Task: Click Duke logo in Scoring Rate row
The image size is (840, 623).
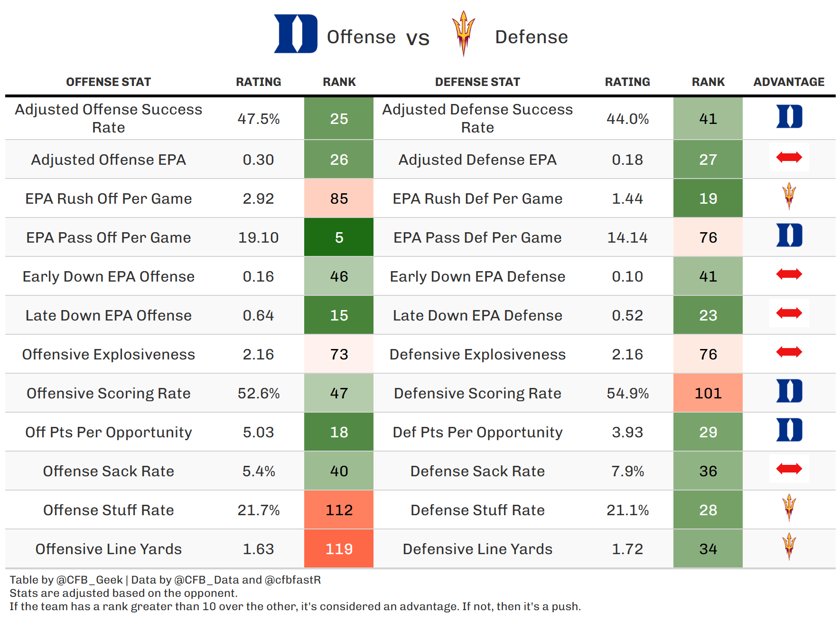Action: 789,391
